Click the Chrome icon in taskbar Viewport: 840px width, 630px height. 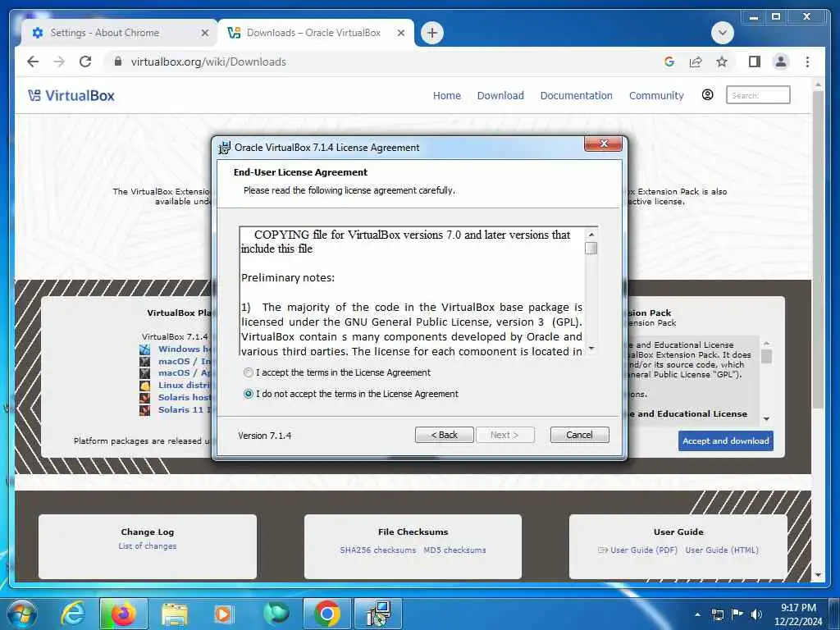pyautogui.click(x=326, y=614)
